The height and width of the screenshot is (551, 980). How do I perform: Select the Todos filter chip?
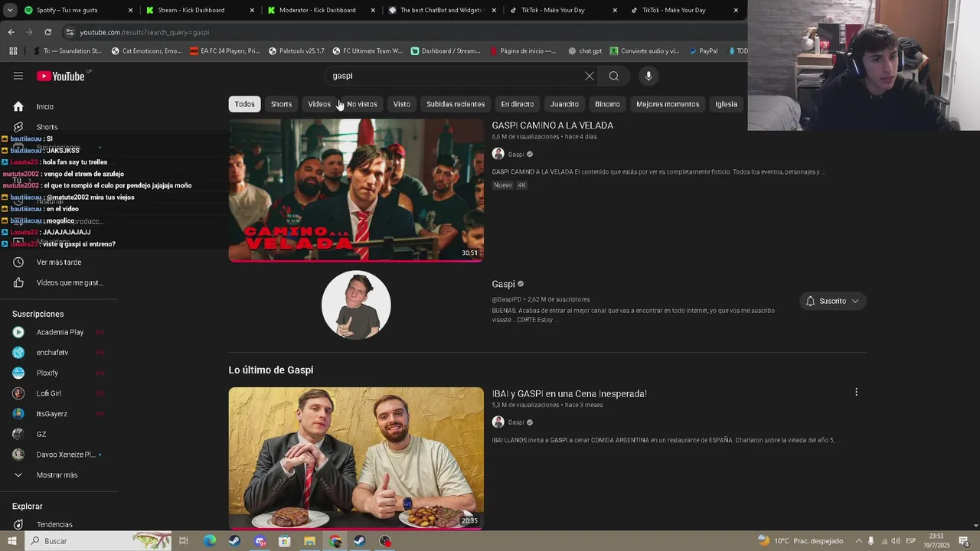pos(244,104)
